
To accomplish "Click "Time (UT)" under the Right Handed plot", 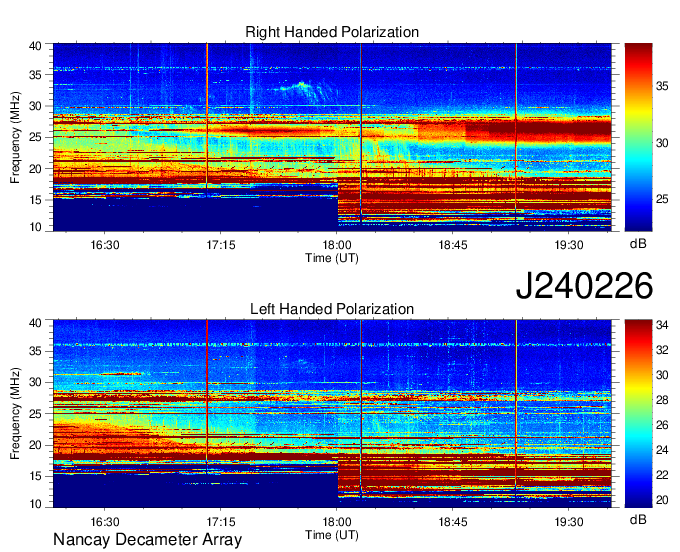I will pyautogui.click(x=332, y=258).
